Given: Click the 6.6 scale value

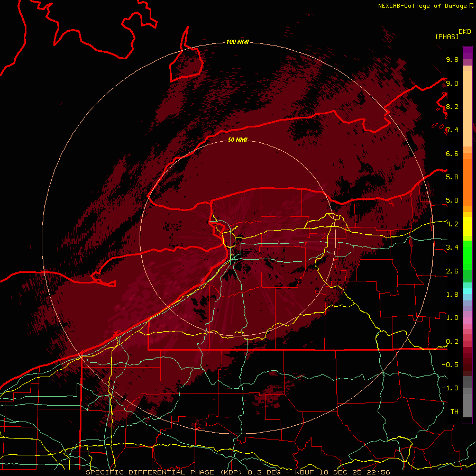Looking at the screenshot, I should click(452, 153).
